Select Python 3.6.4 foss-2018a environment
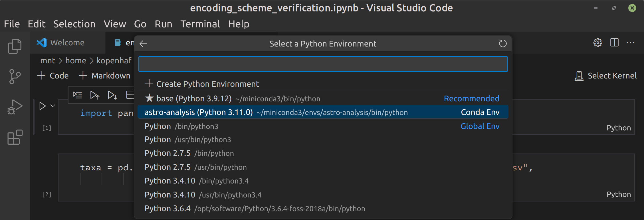Viewport: 644px width, 220px height. tap(323, 209)
